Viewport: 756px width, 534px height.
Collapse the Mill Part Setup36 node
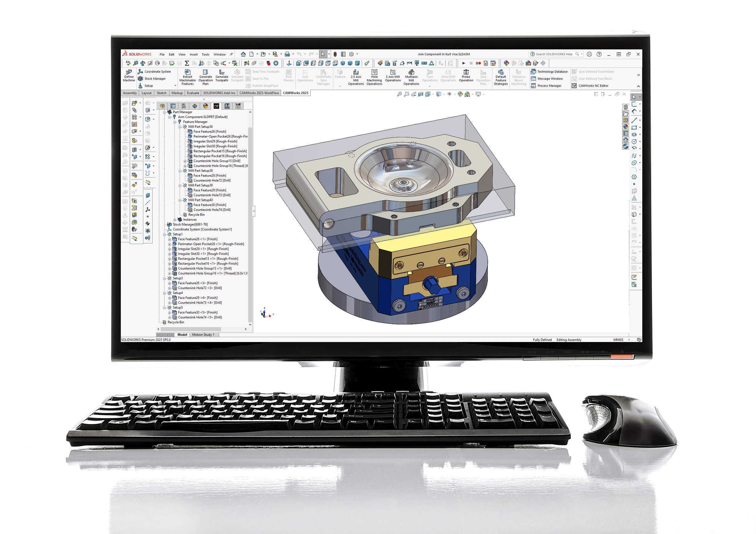pos(180,126)
